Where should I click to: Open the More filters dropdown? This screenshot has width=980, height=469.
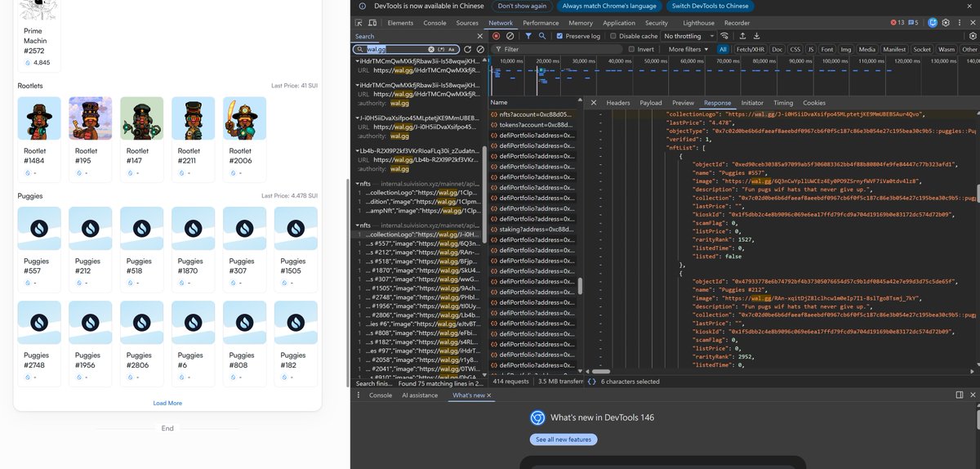687,49
